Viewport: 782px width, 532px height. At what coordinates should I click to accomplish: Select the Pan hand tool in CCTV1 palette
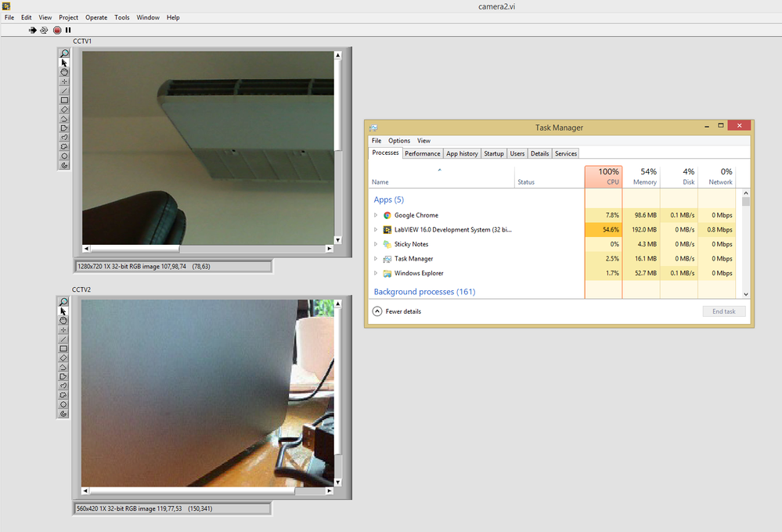coord(64,72)
